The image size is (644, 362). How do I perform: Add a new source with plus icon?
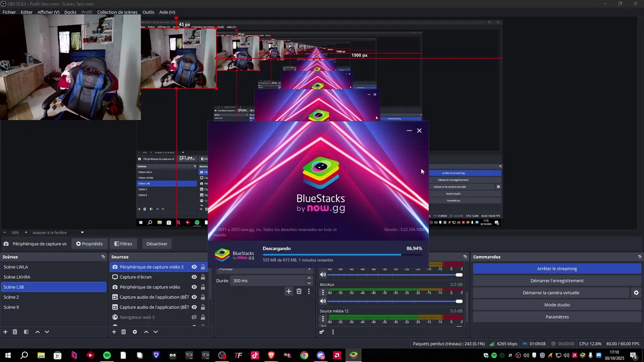click(114, 332)
